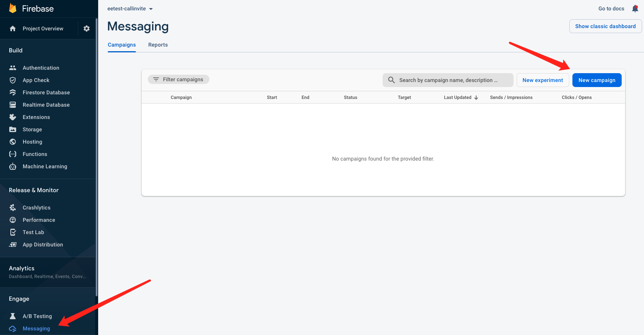Click Show classic dashboard button
The height and width of the screenshot is (335, 644).
click(606, 26)
